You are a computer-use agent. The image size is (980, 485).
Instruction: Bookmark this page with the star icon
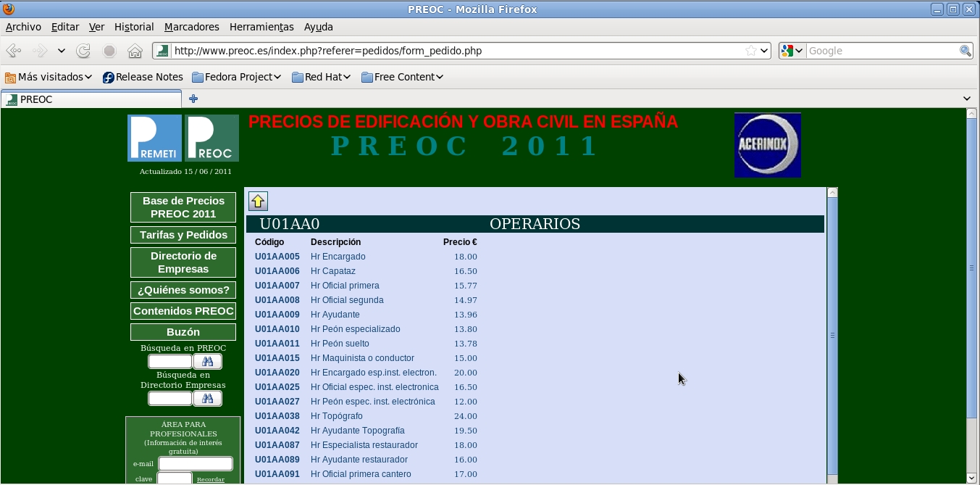[x=751, y=51]
